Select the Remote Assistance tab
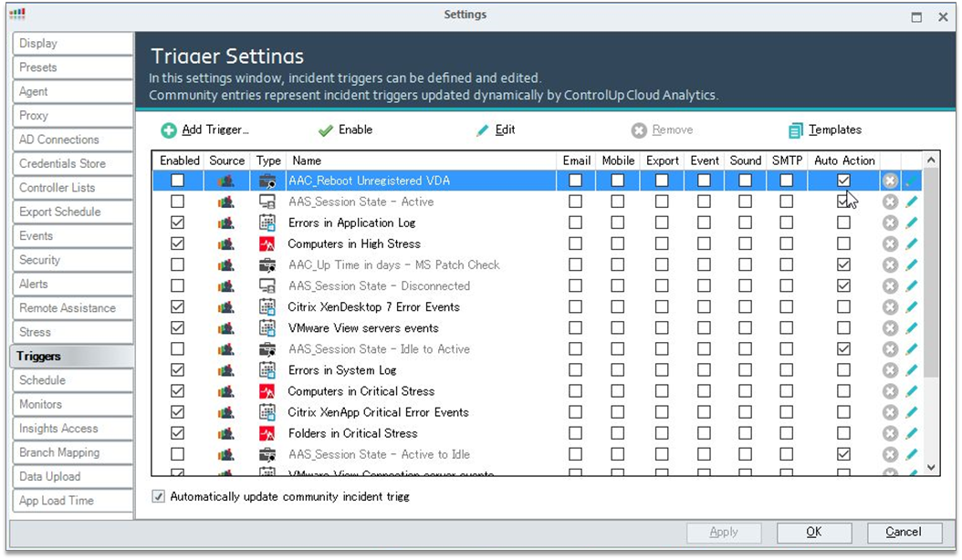The height and width of the screenshot is (560, 962). pyautogui.click(x=72, y=308)
